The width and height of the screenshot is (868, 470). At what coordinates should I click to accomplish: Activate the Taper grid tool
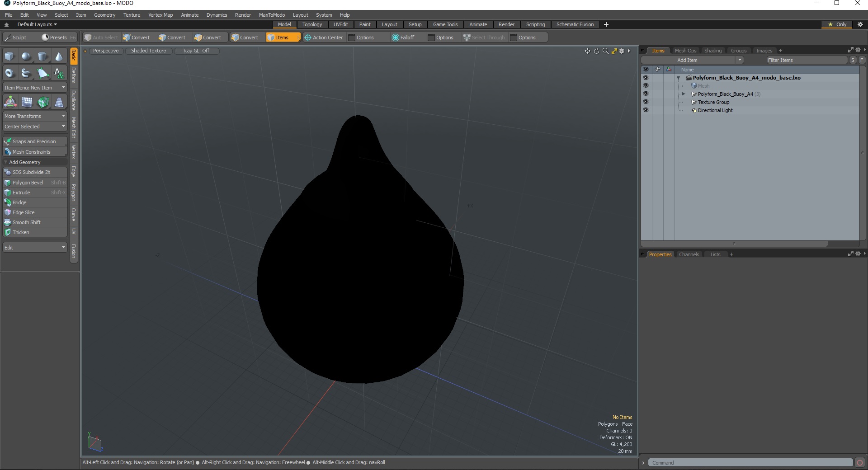59,102
